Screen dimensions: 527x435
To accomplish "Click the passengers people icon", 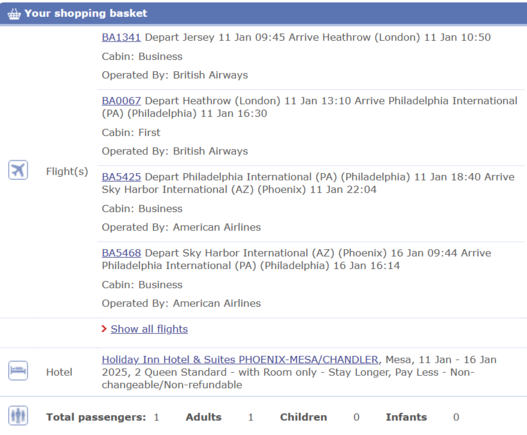I will pyautogui.click(x=18, y=416).
